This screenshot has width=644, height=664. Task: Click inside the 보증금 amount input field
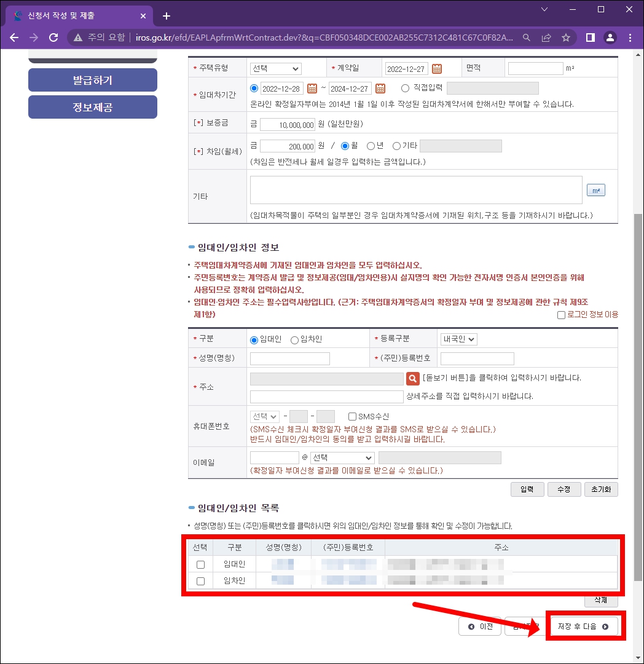pyautogui.click(x=289, y=125)
